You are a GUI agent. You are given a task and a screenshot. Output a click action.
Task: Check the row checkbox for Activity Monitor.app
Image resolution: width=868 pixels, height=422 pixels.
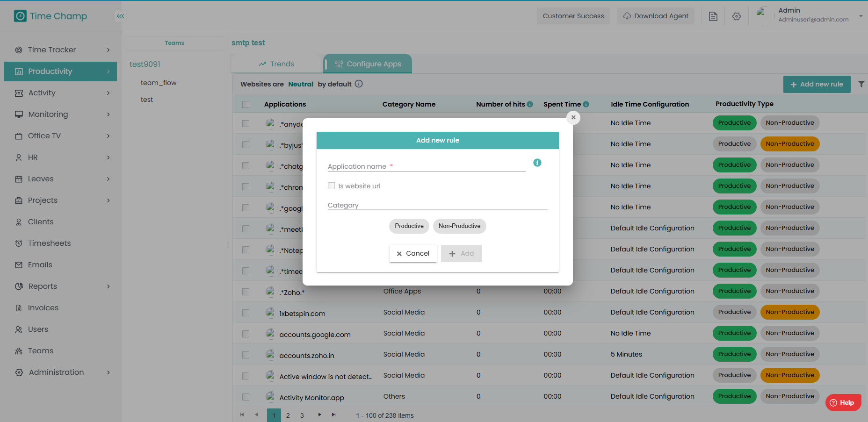click(246, 397)
